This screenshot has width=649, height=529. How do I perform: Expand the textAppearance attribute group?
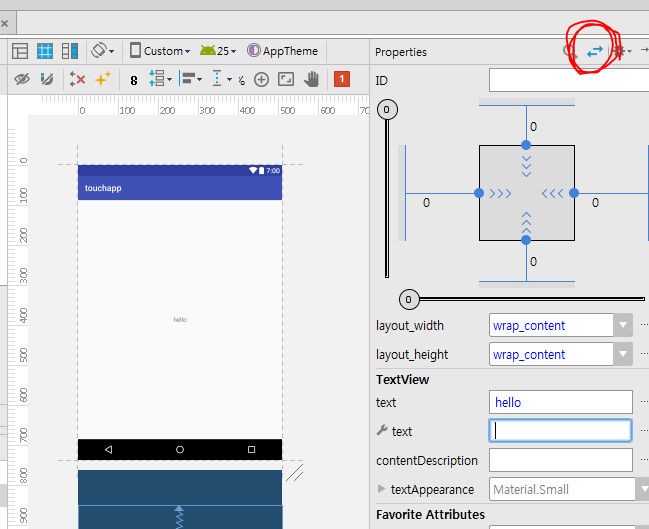381,489
